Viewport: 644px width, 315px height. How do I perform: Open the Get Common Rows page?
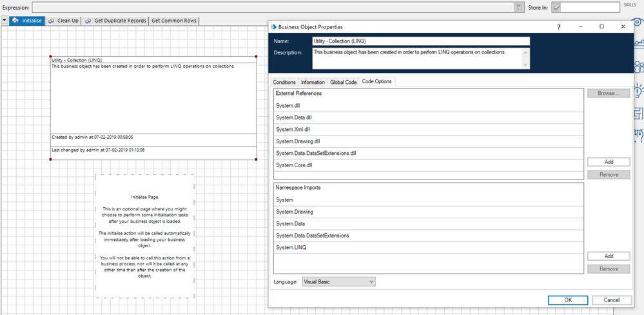(174, 21)
